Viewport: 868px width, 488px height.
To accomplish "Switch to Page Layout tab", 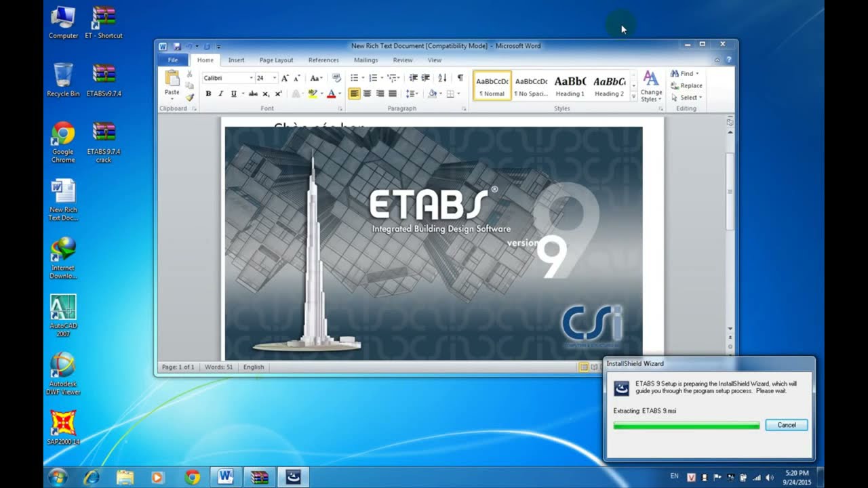I will click(x=276, y=60).
